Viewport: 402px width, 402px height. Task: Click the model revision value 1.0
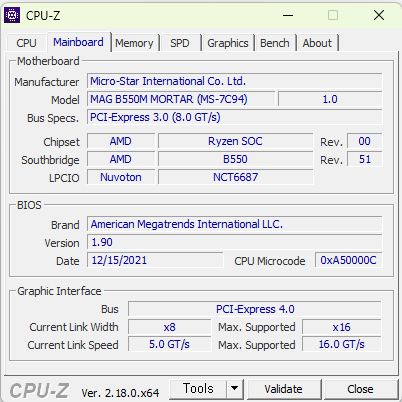tap(330, 99)
